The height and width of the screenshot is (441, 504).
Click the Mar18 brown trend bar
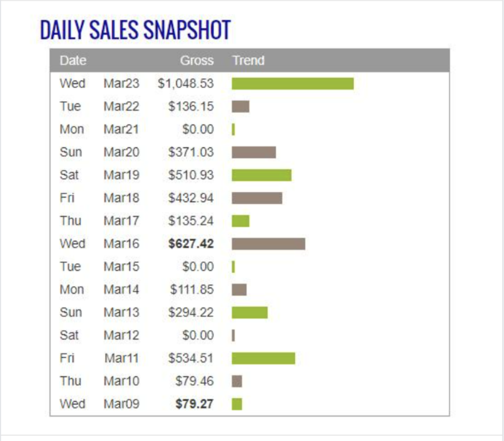coord(257,198)
